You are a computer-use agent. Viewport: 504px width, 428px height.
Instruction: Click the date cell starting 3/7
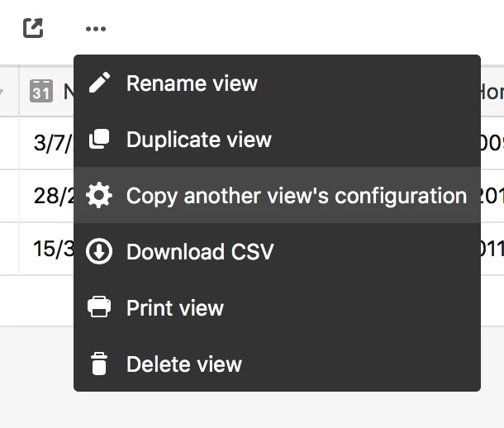46,143
